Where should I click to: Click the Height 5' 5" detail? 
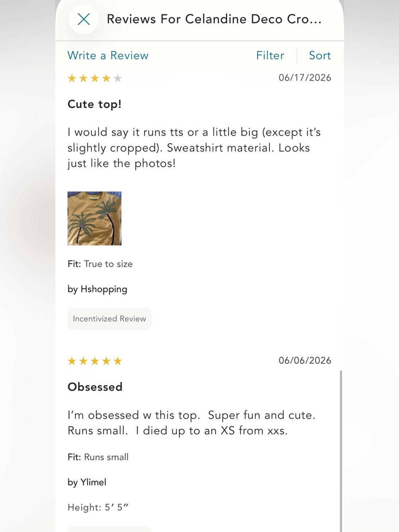(x=98, y=508)
